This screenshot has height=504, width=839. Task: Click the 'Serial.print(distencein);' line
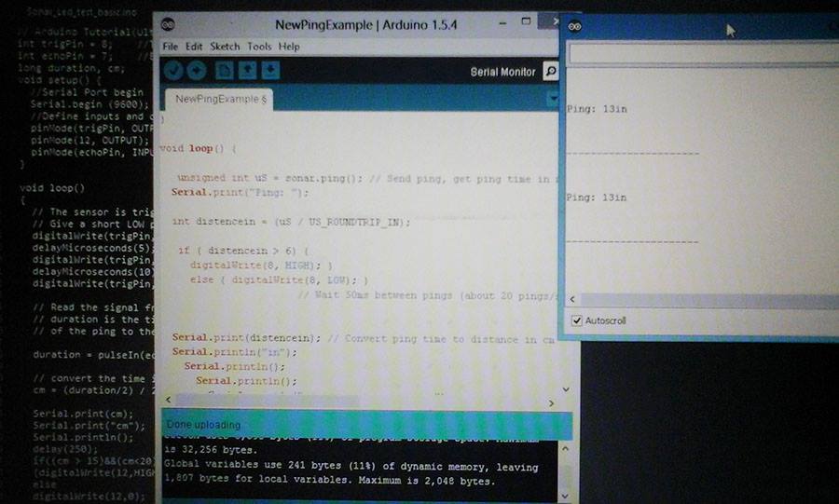pyautogui.click(x=247, y=338)
